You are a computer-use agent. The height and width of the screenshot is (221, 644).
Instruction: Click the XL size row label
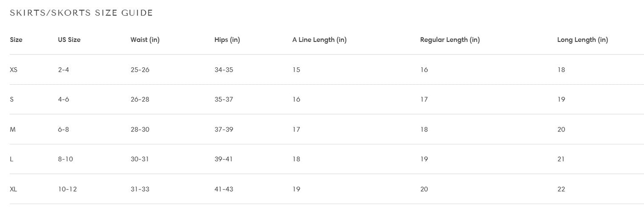pos(13,189)
